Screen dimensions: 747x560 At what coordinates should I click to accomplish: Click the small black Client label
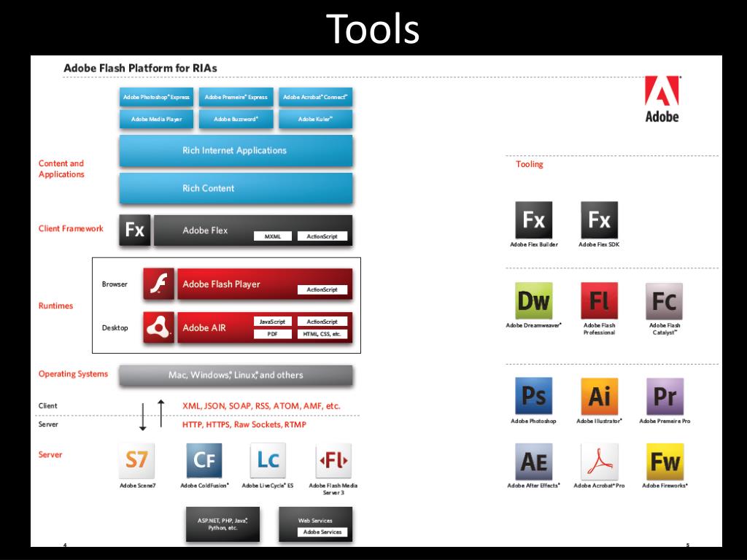(x=47, y=405)
